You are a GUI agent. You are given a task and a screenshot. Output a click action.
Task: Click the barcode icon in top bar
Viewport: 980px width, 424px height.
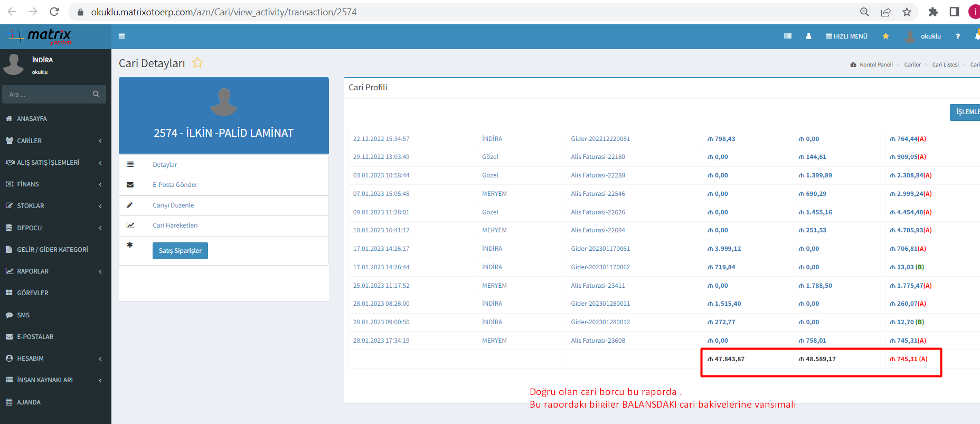point(788,36)
